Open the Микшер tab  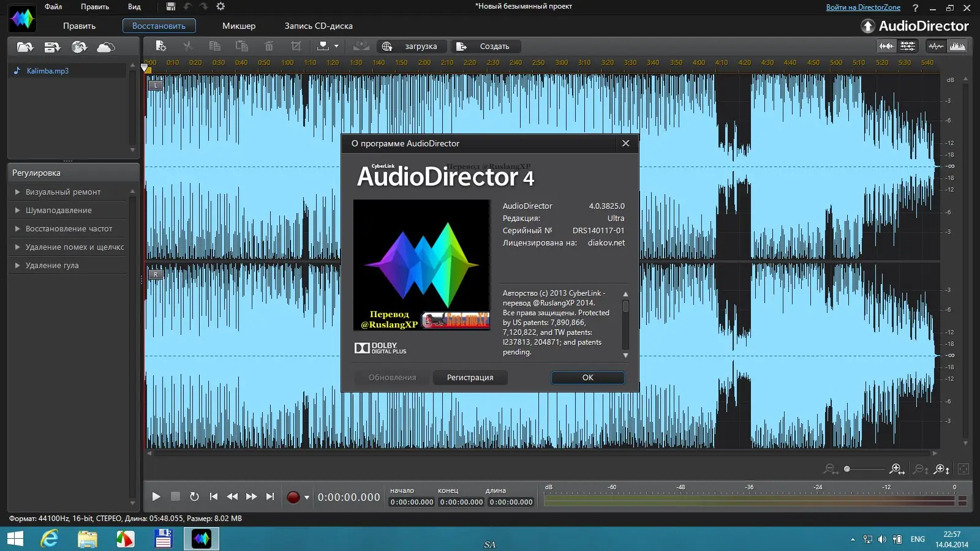(238, 26)
